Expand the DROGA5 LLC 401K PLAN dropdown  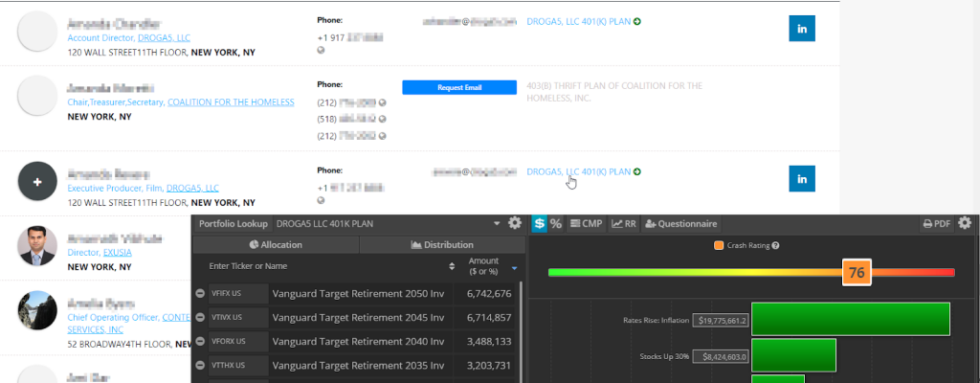[497, 223]
